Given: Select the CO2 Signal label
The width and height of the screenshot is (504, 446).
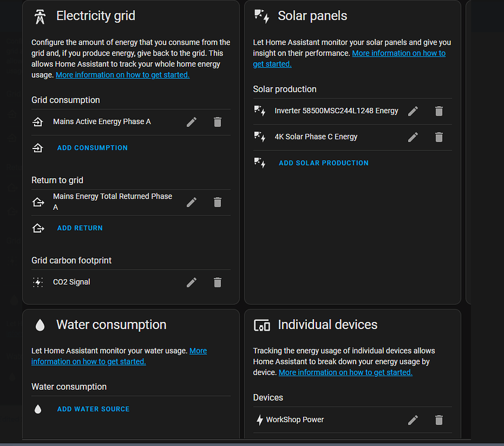Looking at the screenshot, I should coord(71,282).
